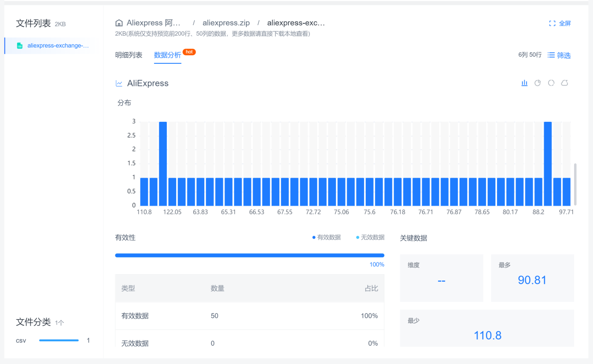Click the tall bar at 122.05
Viewport: 593px width, 364px height.
coord(163,164)
